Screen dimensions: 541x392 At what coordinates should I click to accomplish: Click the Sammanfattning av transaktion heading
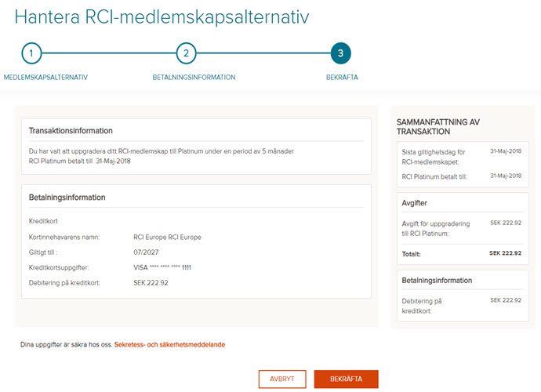pyautogui.click(x=438, y=127)
